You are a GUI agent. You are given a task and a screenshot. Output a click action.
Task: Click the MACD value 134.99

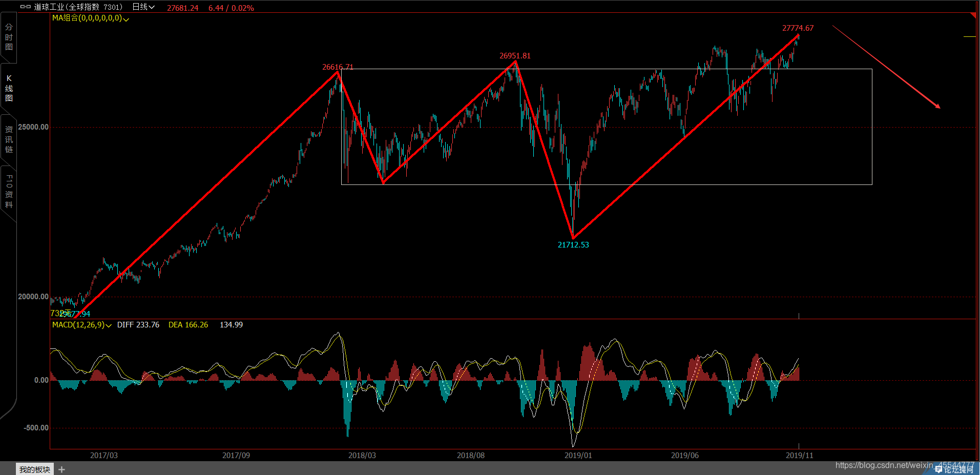(231, 325)
